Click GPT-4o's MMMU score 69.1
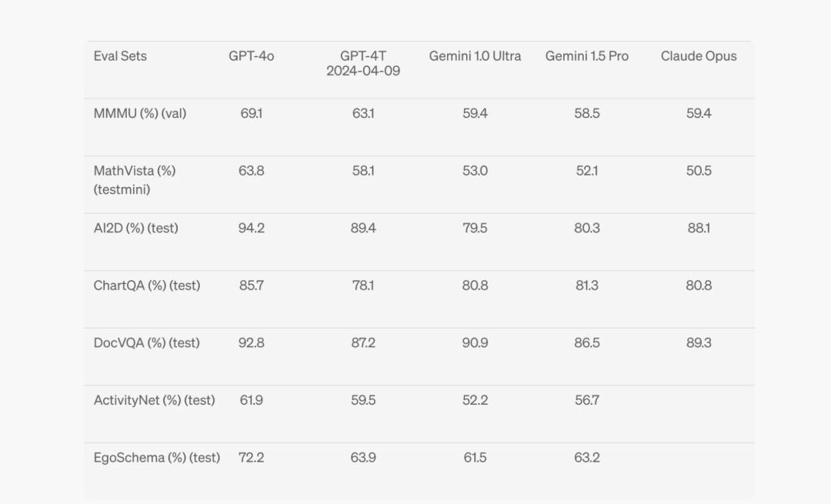831x504 pixels. 251,113
